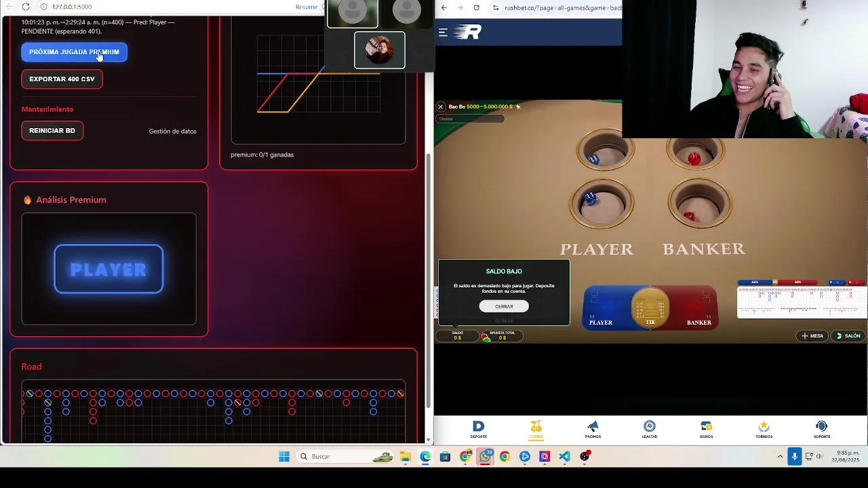Close the Bac Bo game with the X icon

click(440, 106)
